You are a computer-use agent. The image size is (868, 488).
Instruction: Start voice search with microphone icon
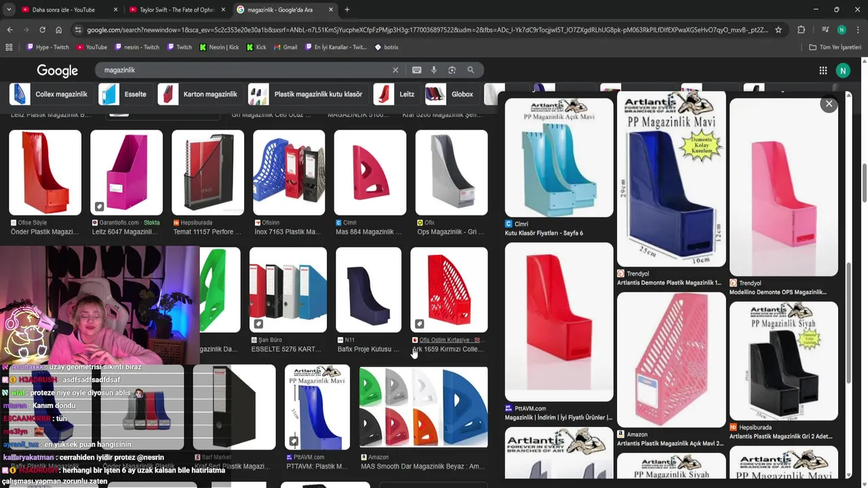(434, 70)
